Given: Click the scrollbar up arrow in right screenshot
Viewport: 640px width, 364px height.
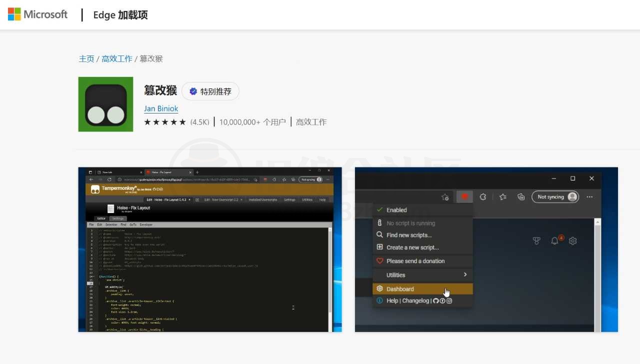Looking at the screenshot, I should tap(597, 222).
